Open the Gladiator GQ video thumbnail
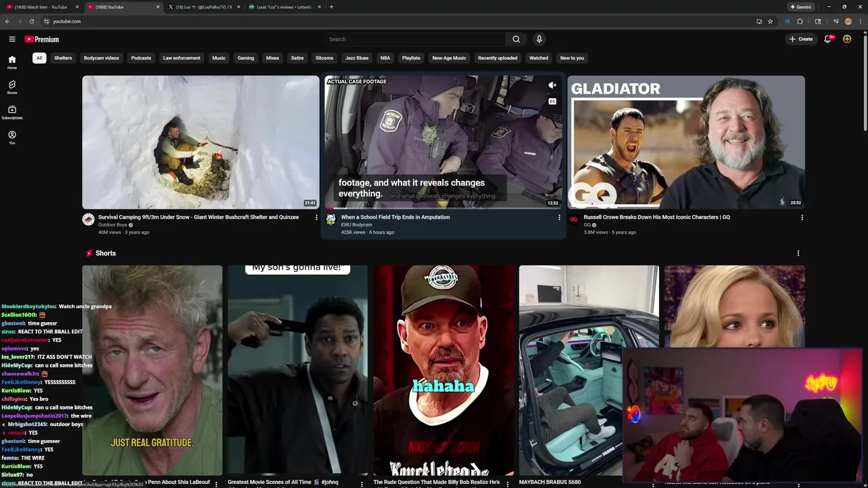The height and width of the screenshot is (488, 868). 686,142
